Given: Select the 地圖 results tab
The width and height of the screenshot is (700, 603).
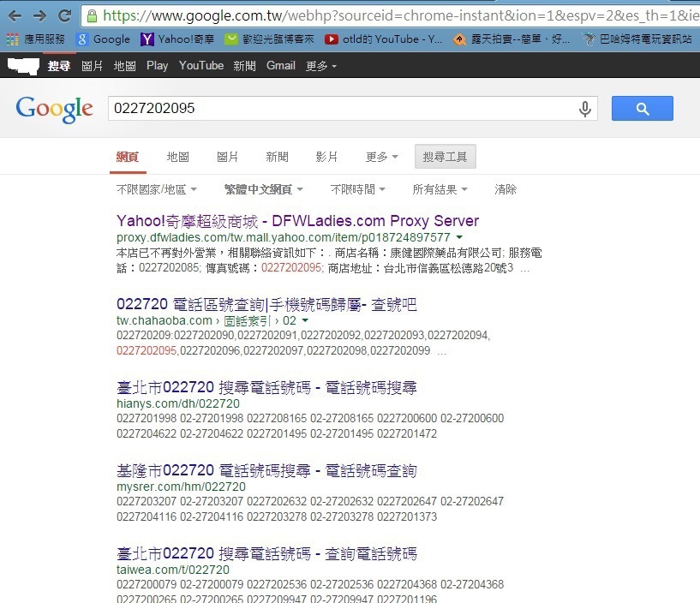Looking at the screenshot, I should click(x=177, y=157).
